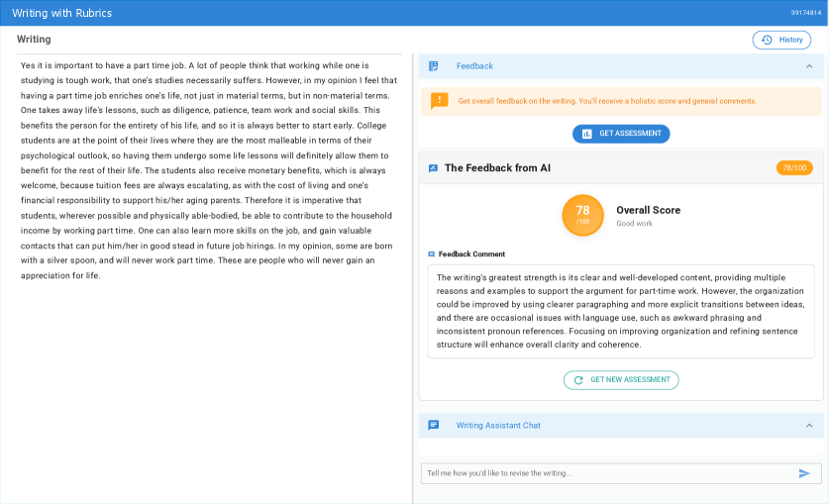Click the refresh icon on Get New Assessment
This screenshot has width=829, height=504.
click(578, 380)
